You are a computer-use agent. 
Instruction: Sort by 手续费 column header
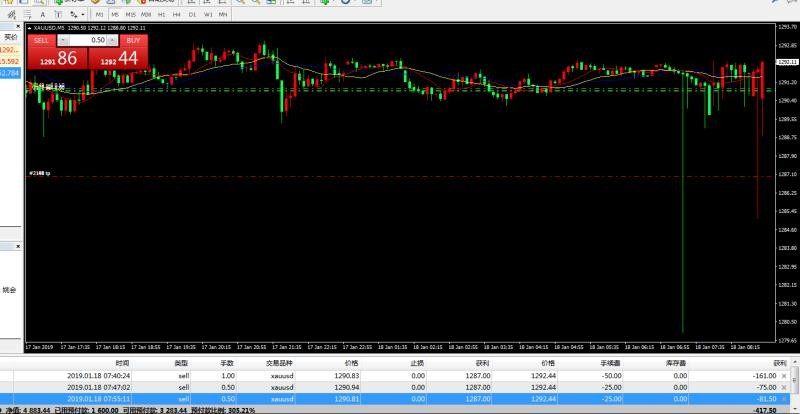(611, 363)
